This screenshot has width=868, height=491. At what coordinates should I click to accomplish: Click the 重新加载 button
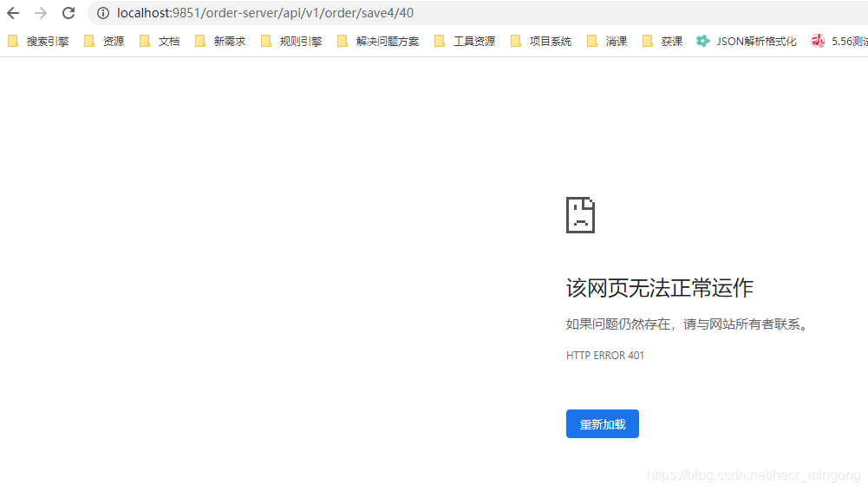tap(603, 424)
